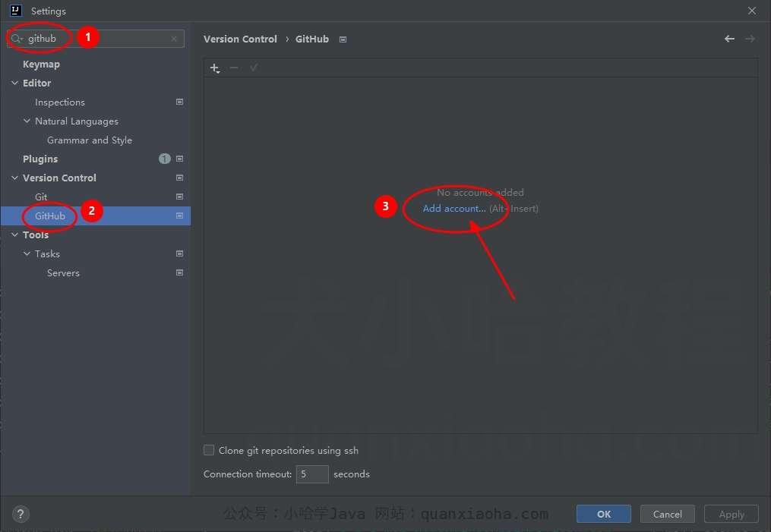771x532 pixels.
Task: Collapse the Editor tree node
Action: click(14, 83)
